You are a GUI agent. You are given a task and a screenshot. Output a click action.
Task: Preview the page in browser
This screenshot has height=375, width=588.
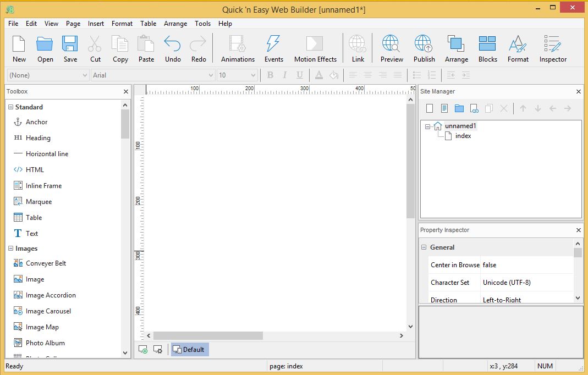(x=392, y=49)
